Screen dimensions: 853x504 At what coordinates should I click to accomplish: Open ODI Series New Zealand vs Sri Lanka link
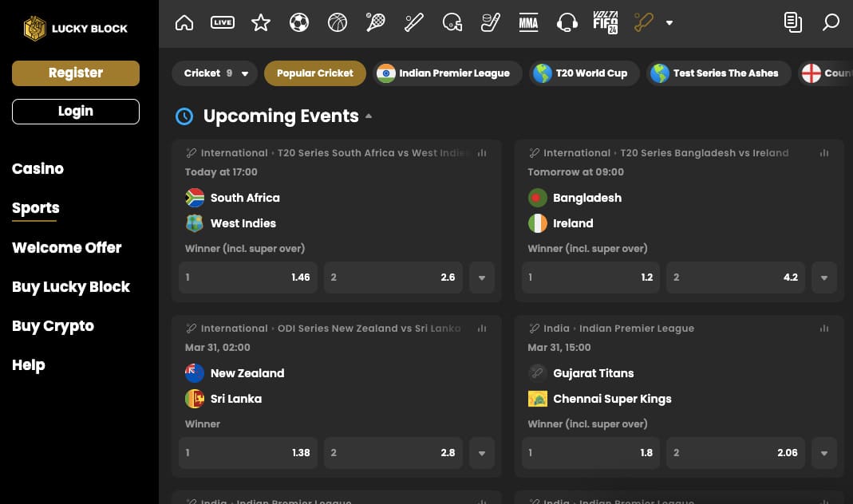tap(369, 329)
